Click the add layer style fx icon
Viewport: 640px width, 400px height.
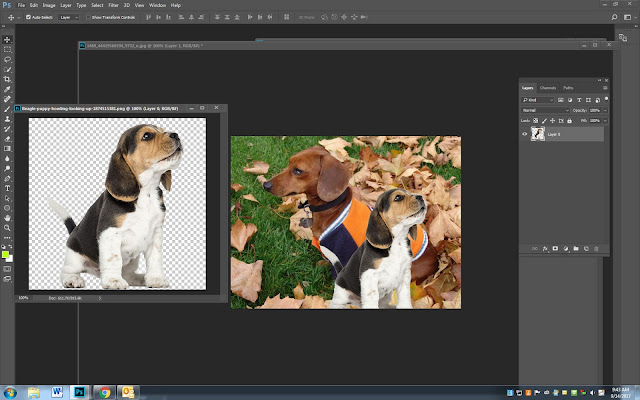point(543,248)
